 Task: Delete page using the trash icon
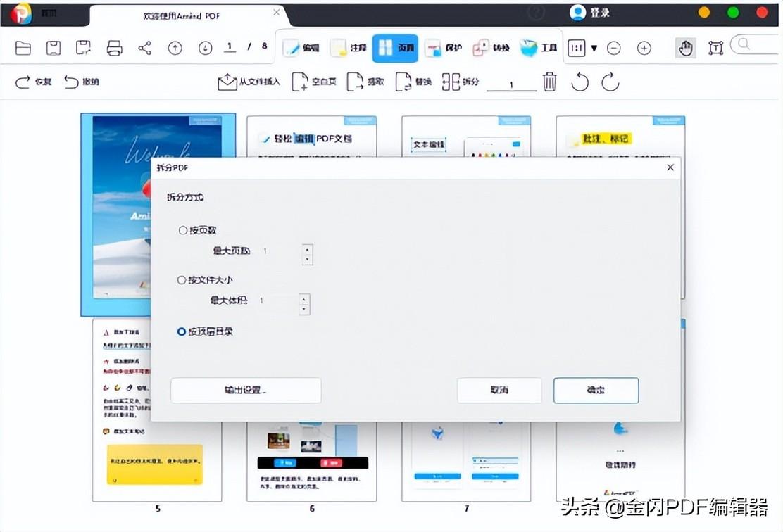549,82
